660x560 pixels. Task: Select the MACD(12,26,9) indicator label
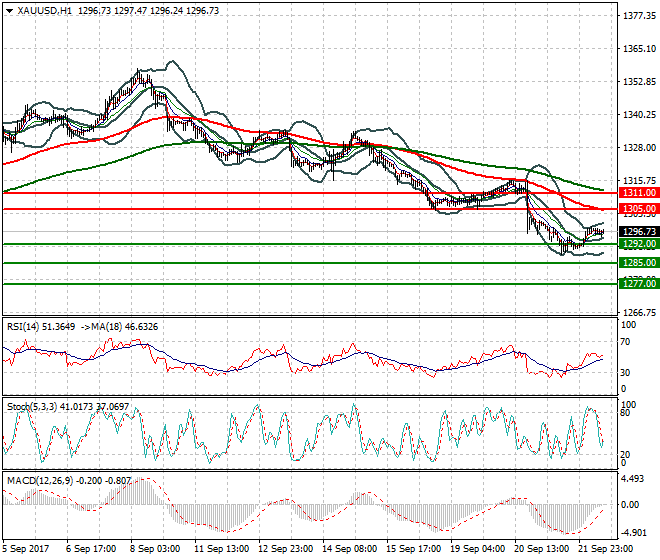coord(40,480)
